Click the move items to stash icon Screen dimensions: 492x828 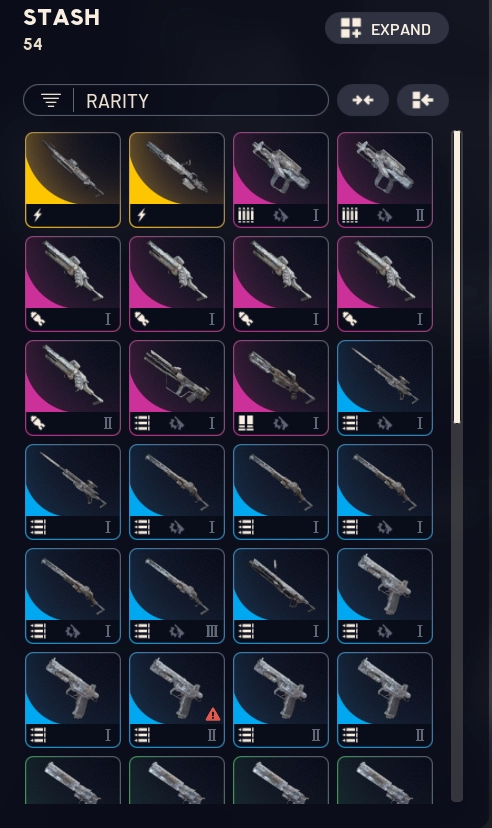click(423, 100)
